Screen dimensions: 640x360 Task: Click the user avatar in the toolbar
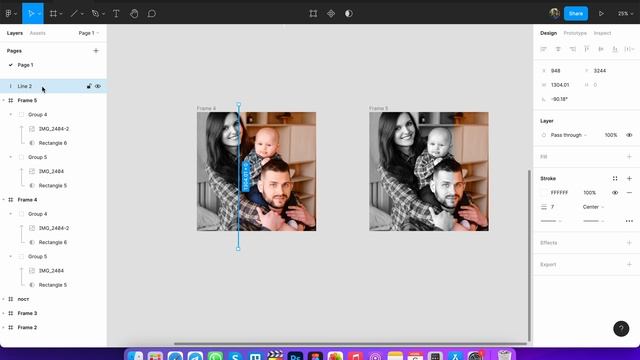click(554, 13)
